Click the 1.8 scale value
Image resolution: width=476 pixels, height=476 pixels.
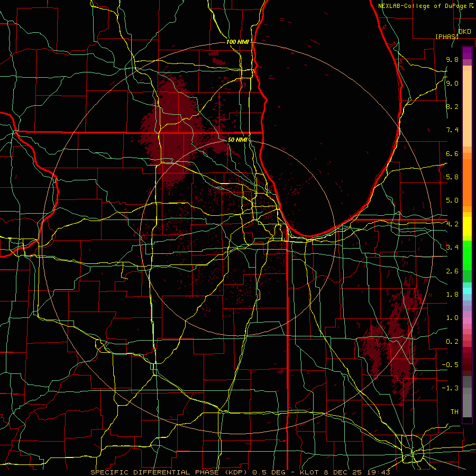pos(452,295)
